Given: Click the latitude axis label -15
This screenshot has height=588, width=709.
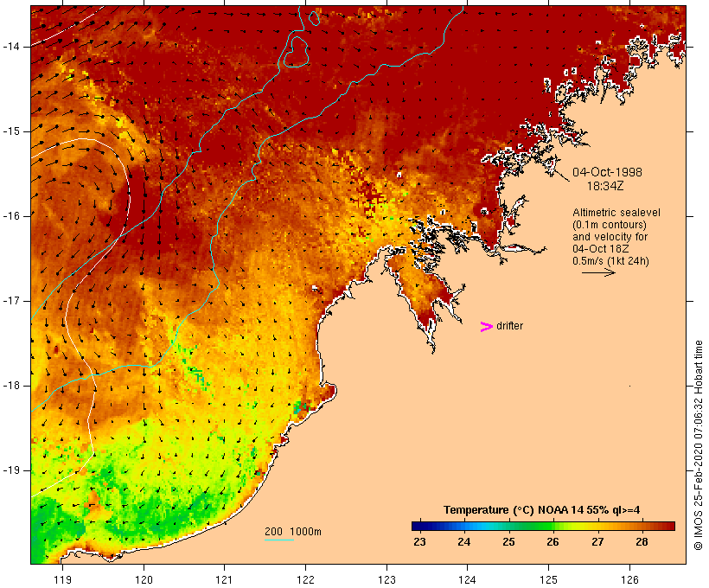Looking at the screenshot, I should 11,131.
